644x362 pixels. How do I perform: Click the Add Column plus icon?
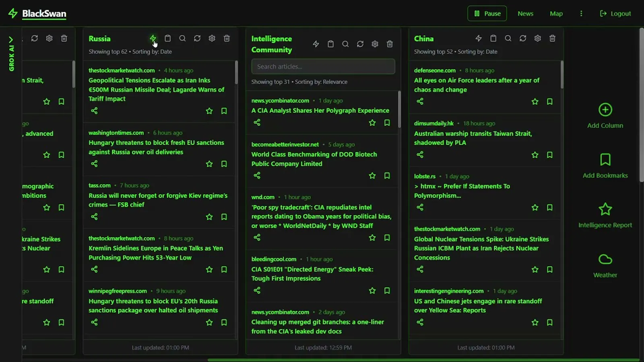point(605,110)
